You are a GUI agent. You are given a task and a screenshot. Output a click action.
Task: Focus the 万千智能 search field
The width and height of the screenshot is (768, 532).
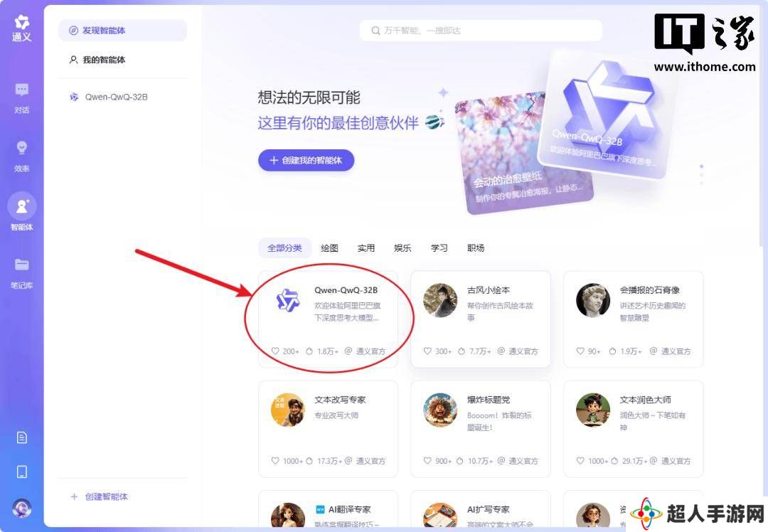[481, 31]
